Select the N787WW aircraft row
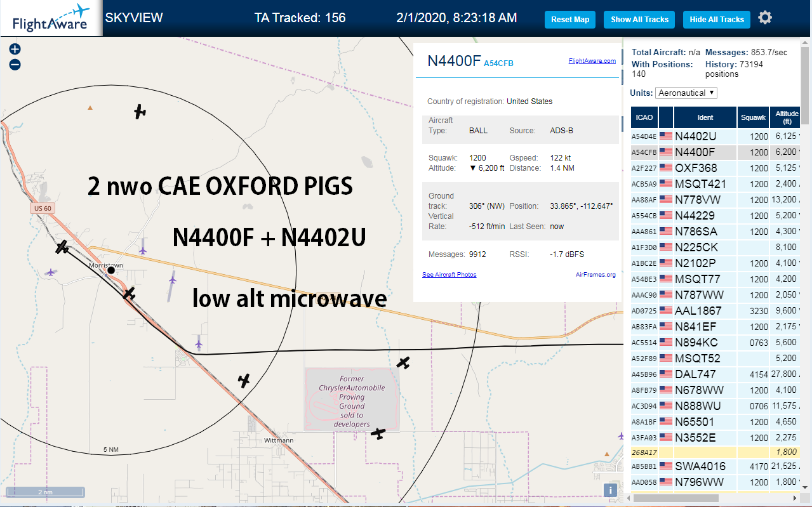 coord(715,295)
